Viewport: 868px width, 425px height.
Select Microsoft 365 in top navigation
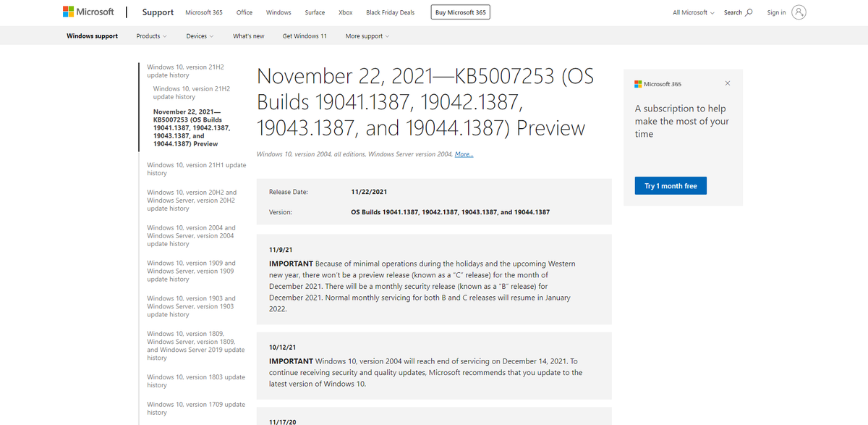pos(204,12)
